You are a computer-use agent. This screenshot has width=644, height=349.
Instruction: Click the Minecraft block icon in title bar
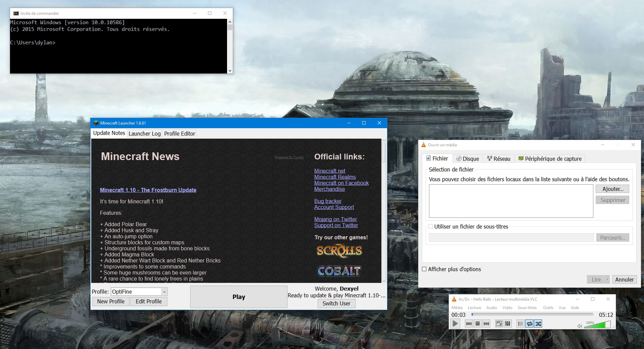[x=96, y=123]
